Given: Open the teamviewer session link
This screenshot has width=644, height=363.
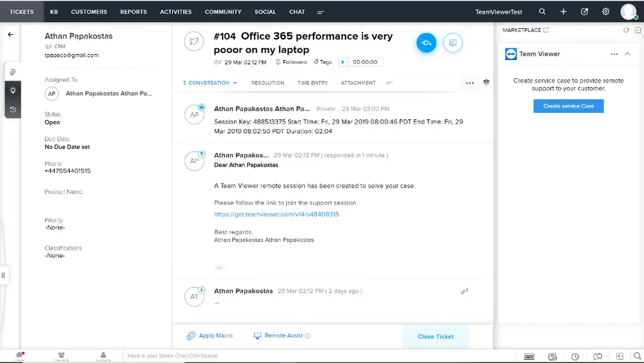Looking at the screenshot, I should [277, 214].
